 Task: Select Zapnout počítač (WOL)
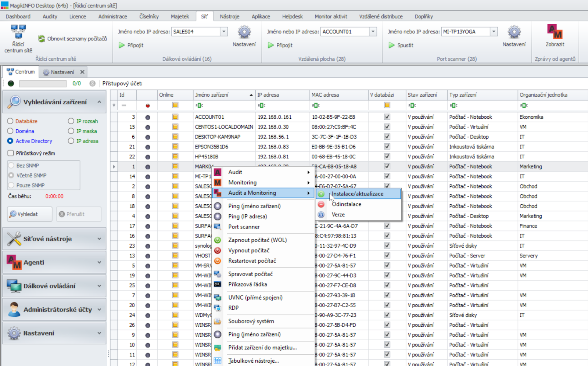click(x=263, y=240)
